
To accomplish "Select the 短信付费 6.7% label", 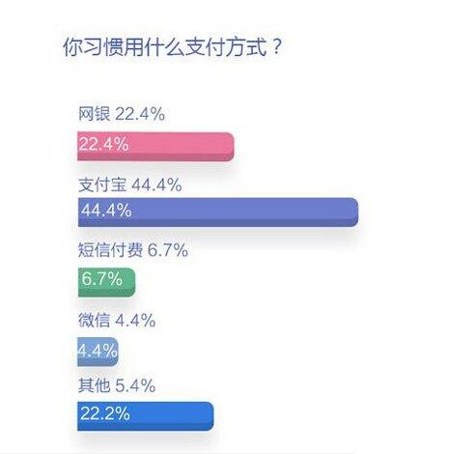I will tap(133, 250).
